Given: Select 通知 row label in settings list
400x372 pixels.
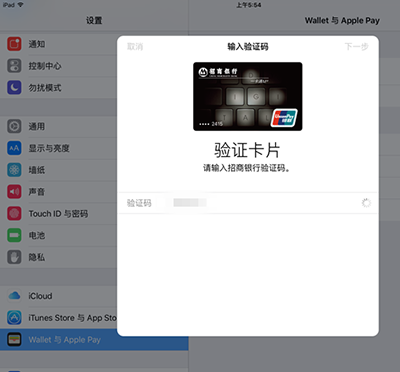Looking at the screenshot, I should pyautogui.click(x=37, y=44).
